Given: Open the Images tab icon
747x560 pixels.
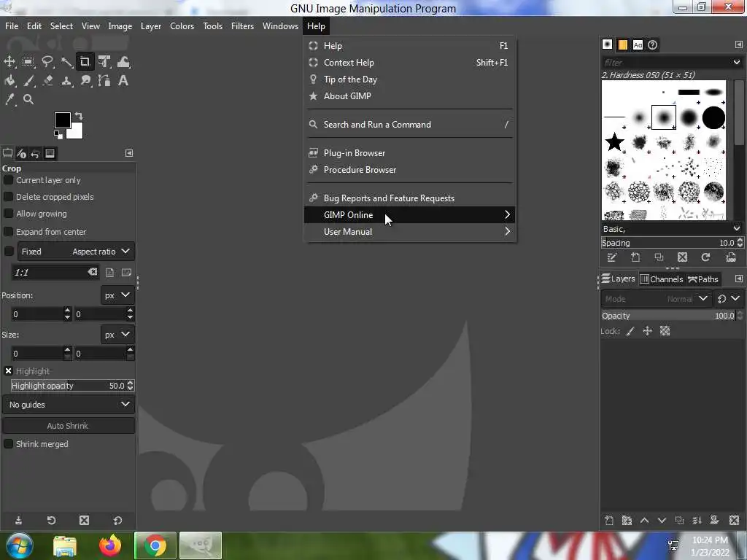Looking at the screenshot, I should click(x=50, y=153).
